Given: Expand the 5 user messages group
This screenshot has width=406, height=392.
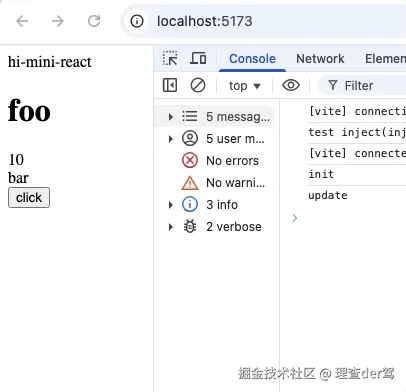Looking at the screenshot, I should coord(171,139).
